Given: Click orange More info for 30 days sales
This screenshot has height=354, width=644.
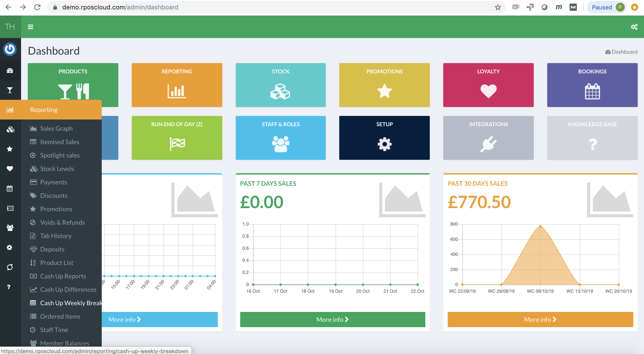Looking at the screenshot, I should tap(540, 319).
